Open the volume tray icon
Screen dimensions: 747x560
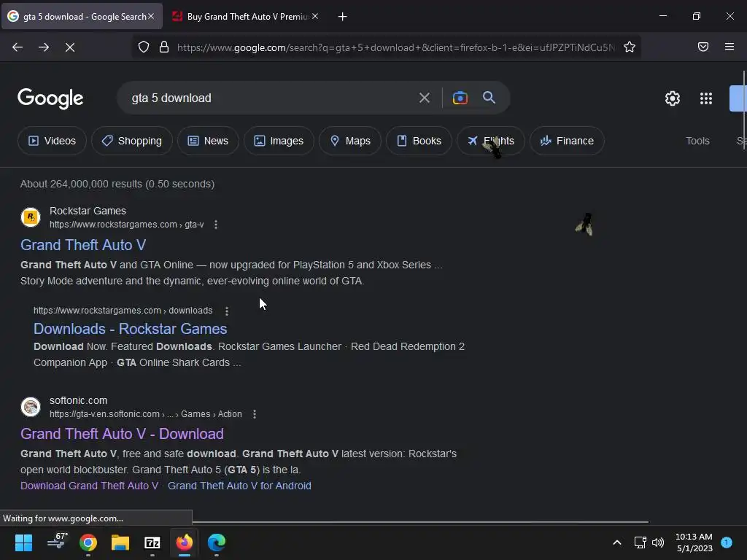pyautogui.click(x=658, y=542)
